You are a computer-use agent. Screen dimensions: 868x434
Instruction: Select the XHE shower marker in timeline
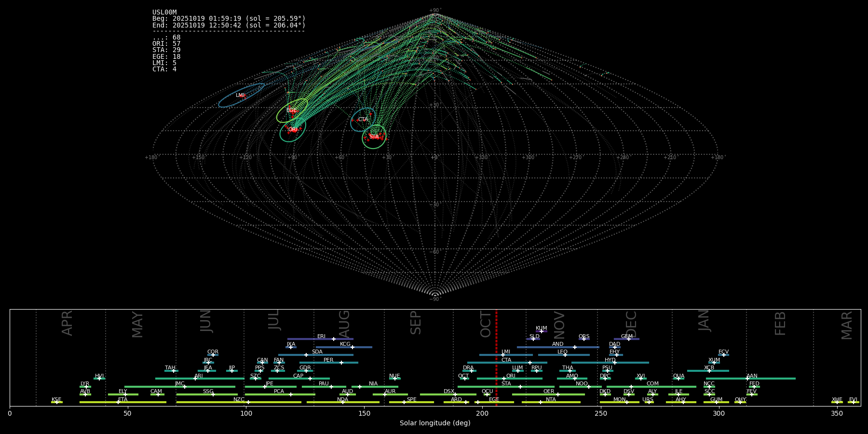837,402
